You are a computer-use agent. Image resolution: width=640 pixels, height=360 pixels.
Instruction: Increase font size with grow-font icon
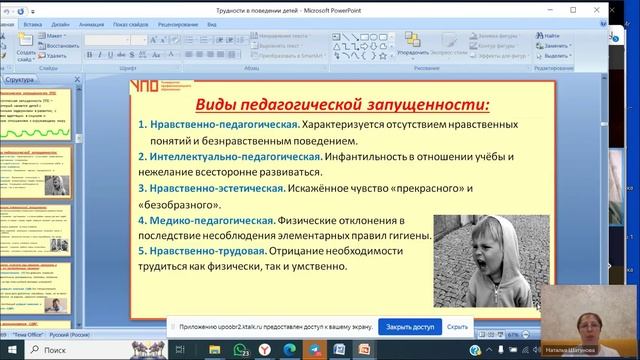(x=153, y=40)
